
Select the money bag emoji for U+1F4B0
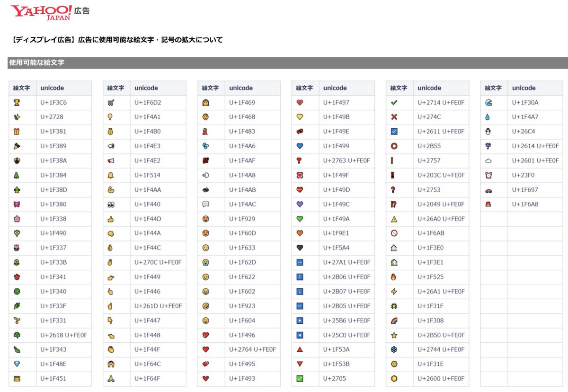[x=111, y=132]
